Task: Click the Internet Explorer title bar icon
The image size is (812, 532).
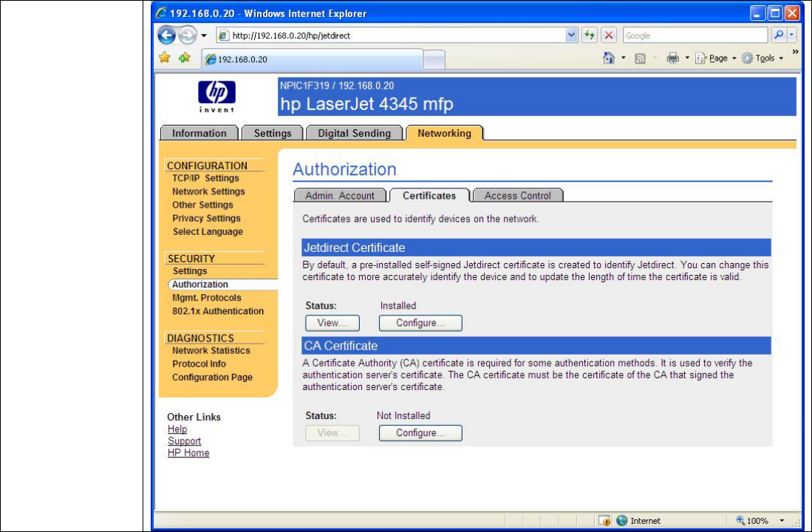Action: (162, 13)
